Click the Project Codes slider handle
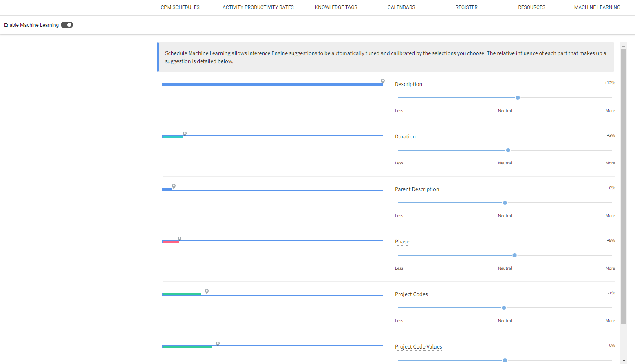Viewport: 635px width, 364px height. [x=504, y=308]
